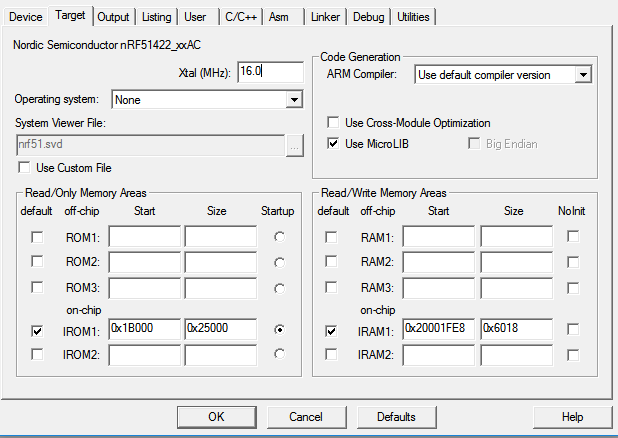Check the RAM3 default checkbox
618x438 pixels.
(x=331, y=287)
